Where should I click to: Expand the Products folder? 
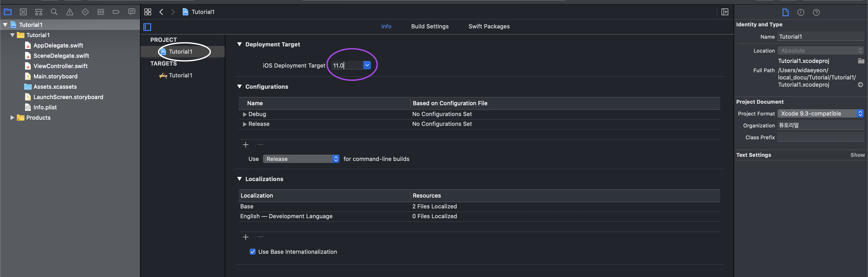tap(12, 118)
